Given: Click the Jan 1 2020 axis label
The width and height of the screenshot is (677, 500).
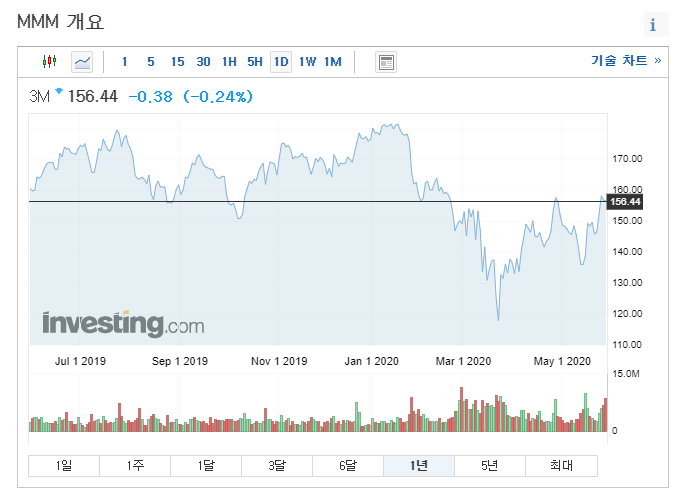Looking at the screenshot, I should (371, 361).
